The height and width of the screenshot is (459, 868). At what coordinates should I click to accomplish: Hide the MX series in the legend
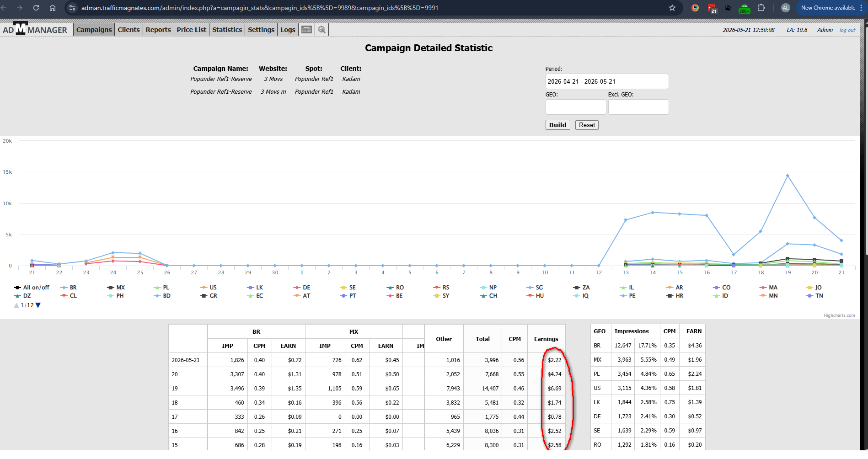[116, 288]
